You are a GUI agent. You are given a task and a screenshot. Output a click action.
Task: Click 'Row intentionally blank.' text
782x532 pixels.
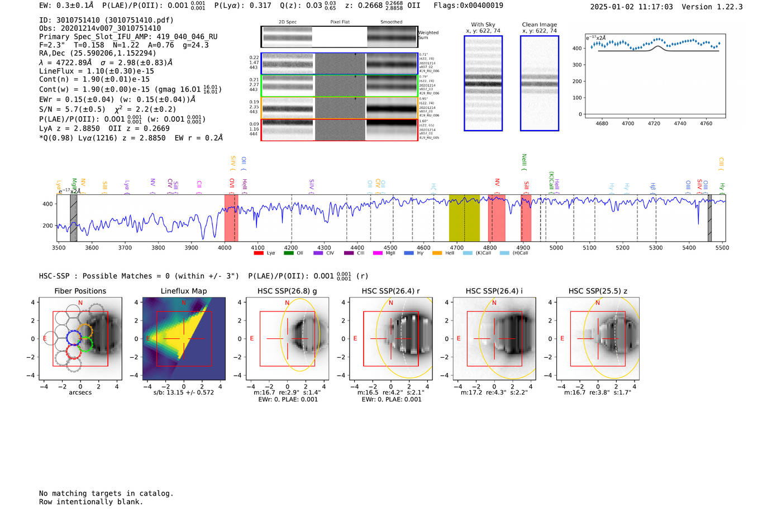click(x=91, y=502)
